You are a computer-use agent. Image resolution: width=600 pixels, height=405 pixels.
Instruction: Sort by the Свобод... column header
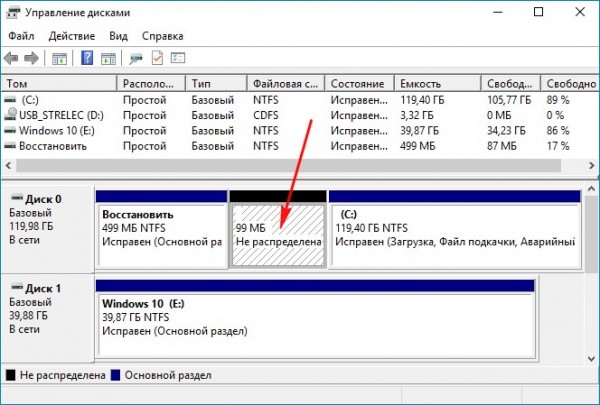[511, 83]
